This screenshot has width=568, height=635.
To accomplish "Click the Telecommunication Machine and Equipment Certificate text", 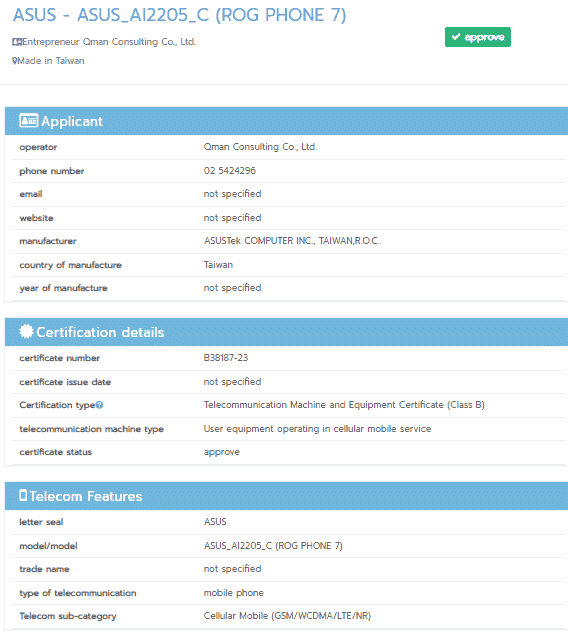I will (344, 405).
